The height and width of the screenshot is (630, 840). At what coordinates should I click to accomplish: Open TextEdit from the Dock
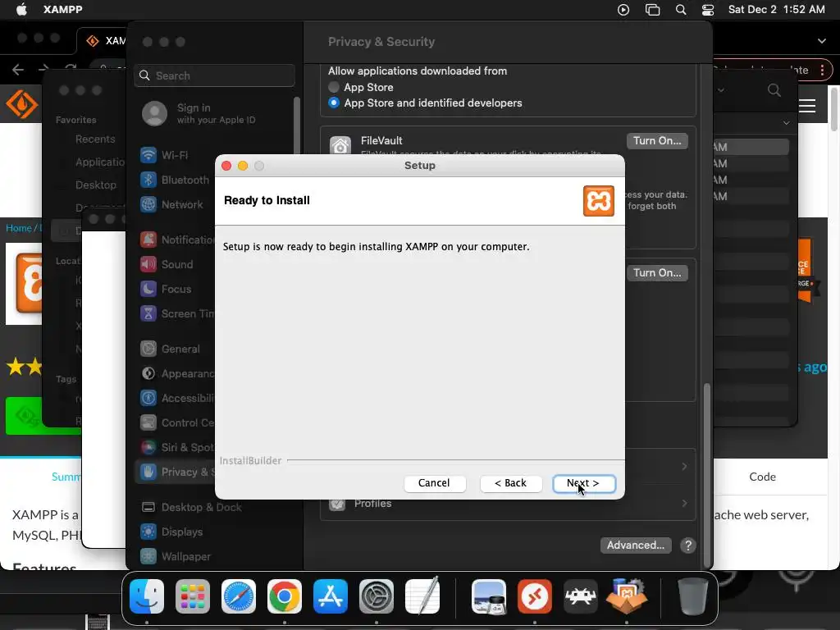pos(422,596)
